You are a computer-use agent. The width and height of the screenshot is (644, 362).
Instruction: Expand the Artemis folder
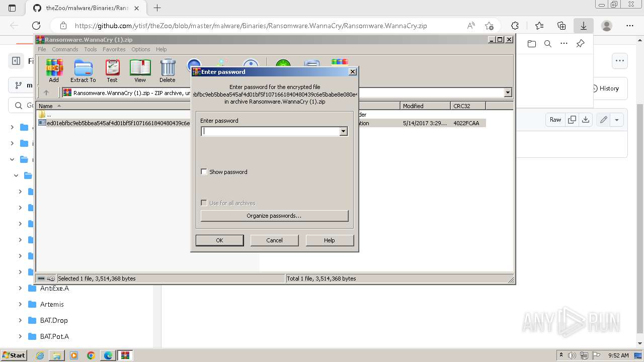(20, 304)
